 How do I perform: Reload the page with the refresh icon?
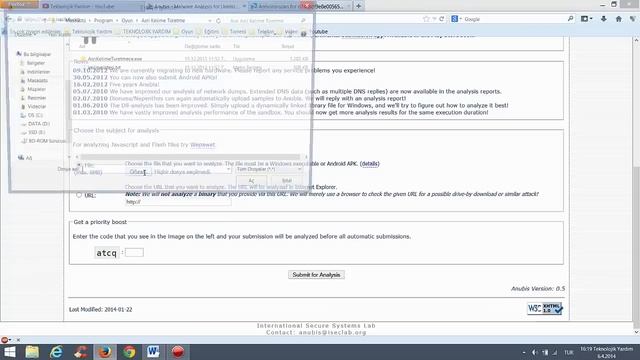click(441, 19)
